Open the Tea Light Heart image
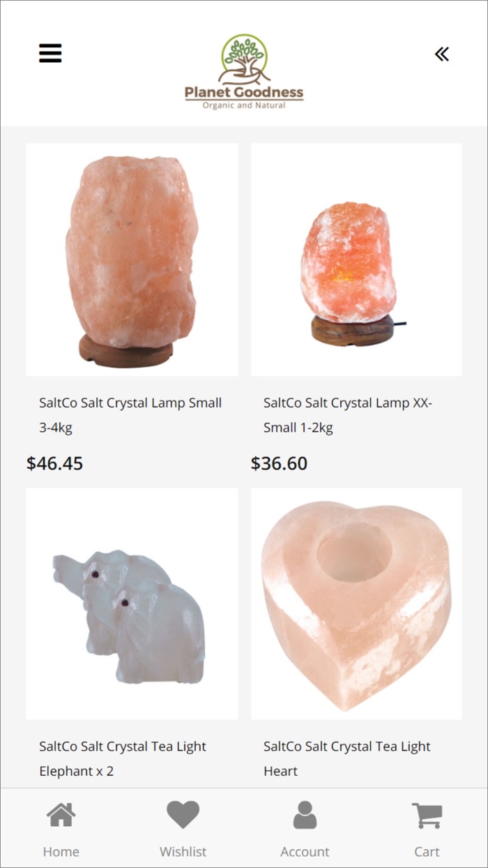488x868 pixels. coord(356,604)
